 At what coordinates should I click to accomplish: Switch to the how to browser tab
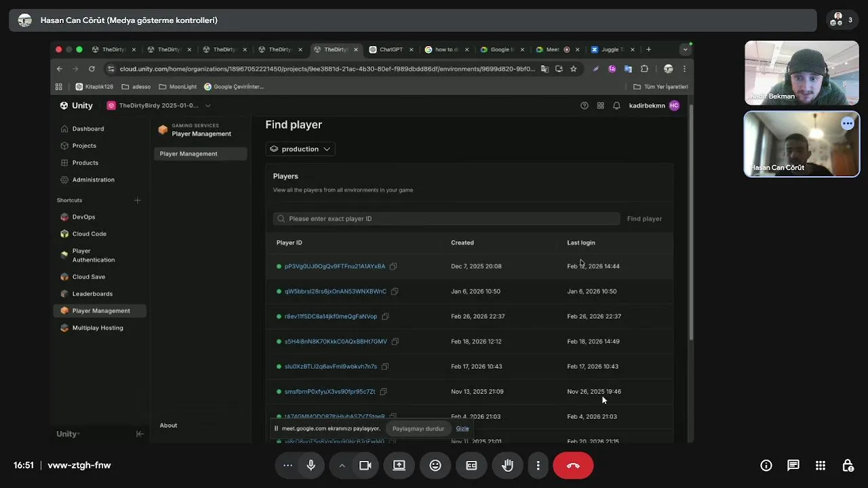(x=447, y=49)
